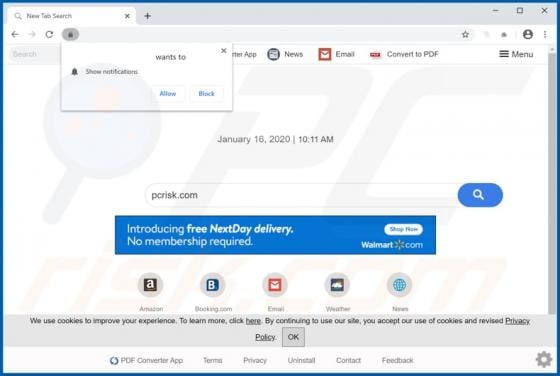The width and height of the screenshot is (560, 376).
Task: Click Shop Now on the Walmart banner
Action: point(404,229)
